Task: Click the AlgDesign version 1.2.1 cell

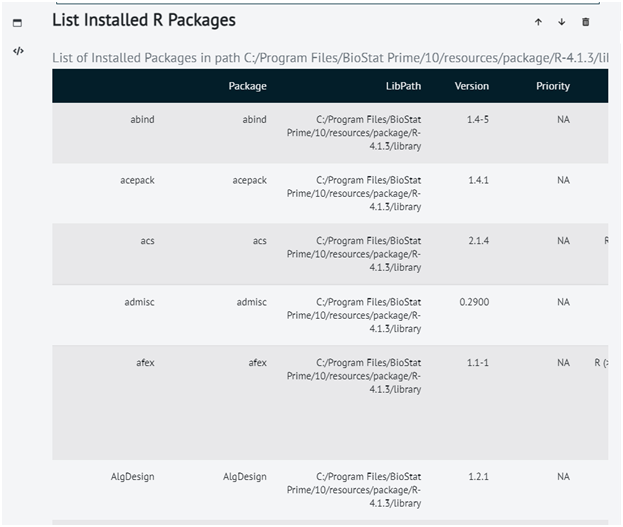Action: click(478, 477)
